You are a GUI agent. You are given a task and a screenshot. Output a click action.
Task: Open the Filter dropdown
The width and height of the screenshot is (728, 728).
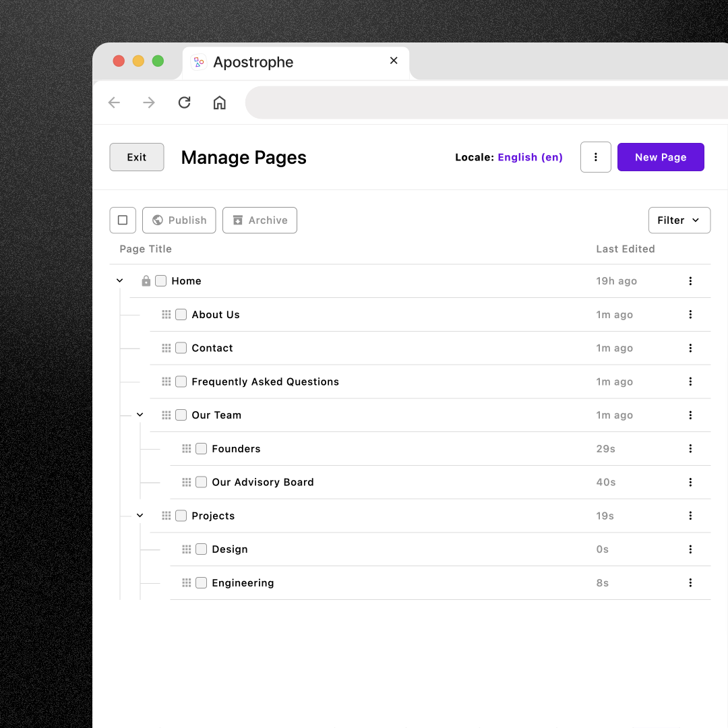pyautogui.click(x=679, y=220)
